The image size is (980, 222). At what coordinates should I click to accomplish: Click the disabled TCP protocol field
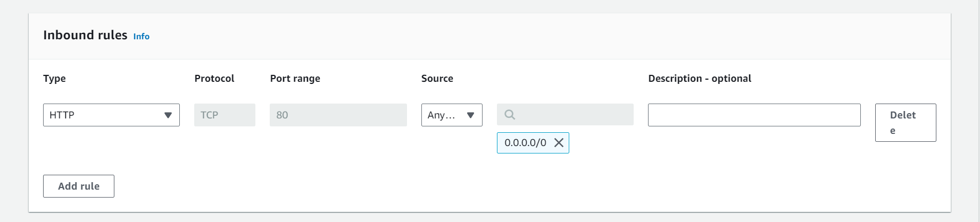(x=225, y=115)
